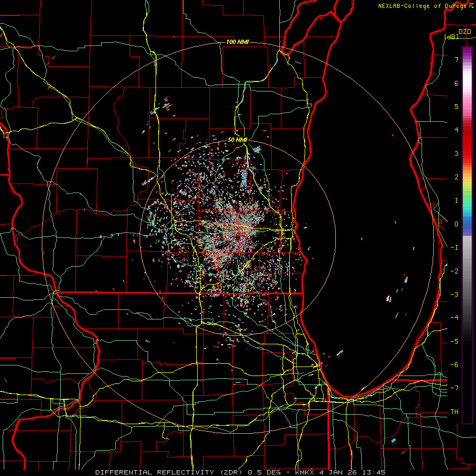Click the -1 tick label on scale
This screenshot has height=476, width=476.
point(454,248)
